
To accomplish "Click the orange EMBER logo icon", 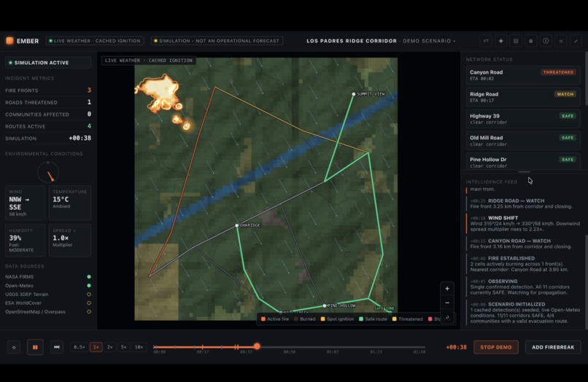I will point(9,41).
